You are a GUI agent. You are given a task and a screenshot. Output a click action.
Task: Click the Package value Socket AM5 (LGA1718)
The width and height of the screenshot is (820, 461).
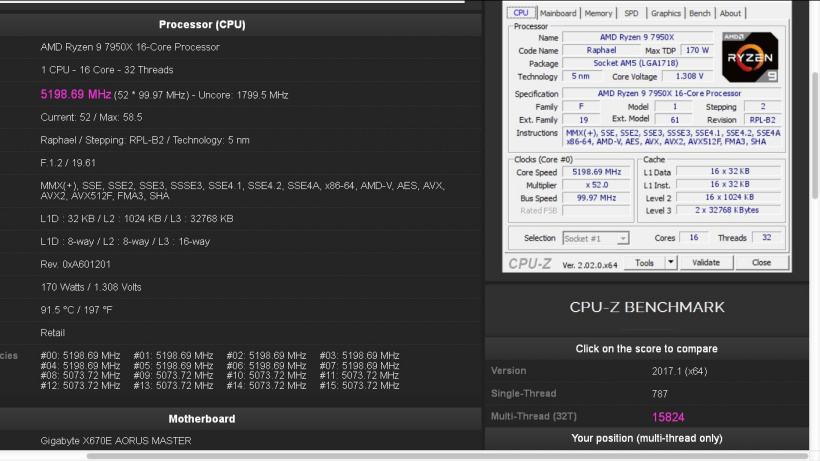click(x=637, y=63)
